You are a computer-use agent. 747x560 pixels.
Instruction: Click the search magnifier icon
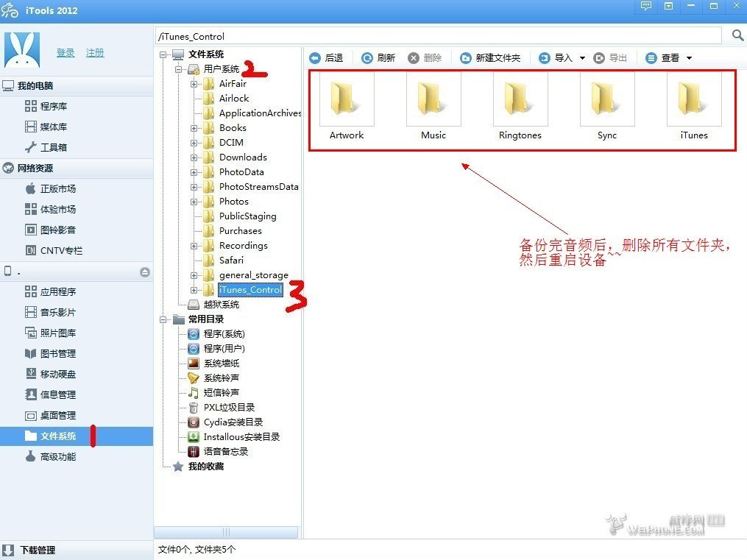coord(737,35)
